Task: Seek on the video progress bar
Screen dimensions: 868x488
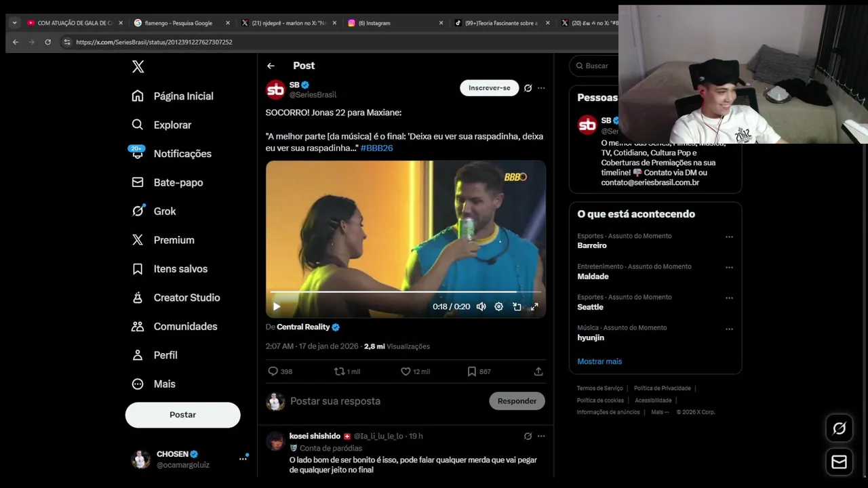Action: tap(406, 291)
